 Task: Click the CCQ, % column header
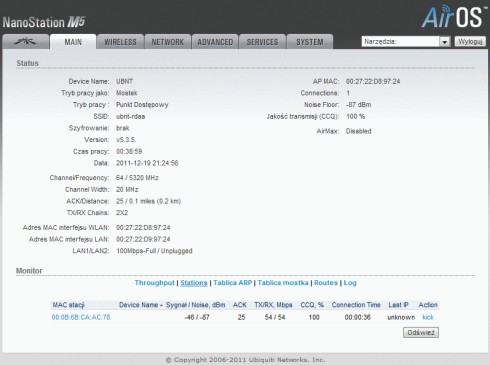312,305
